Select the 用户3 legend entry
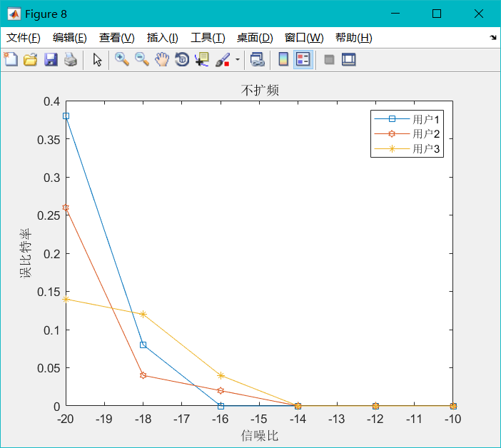 click(x=407, y=149)
